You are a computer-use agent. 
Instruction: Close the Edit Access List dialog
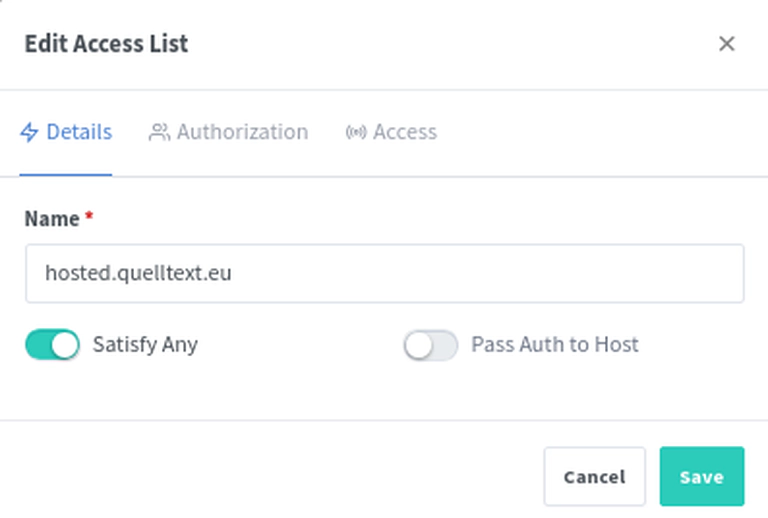coord(726,44)
